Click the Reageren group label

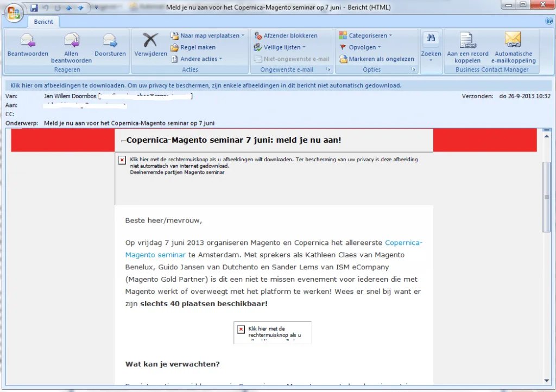point(67,69)
